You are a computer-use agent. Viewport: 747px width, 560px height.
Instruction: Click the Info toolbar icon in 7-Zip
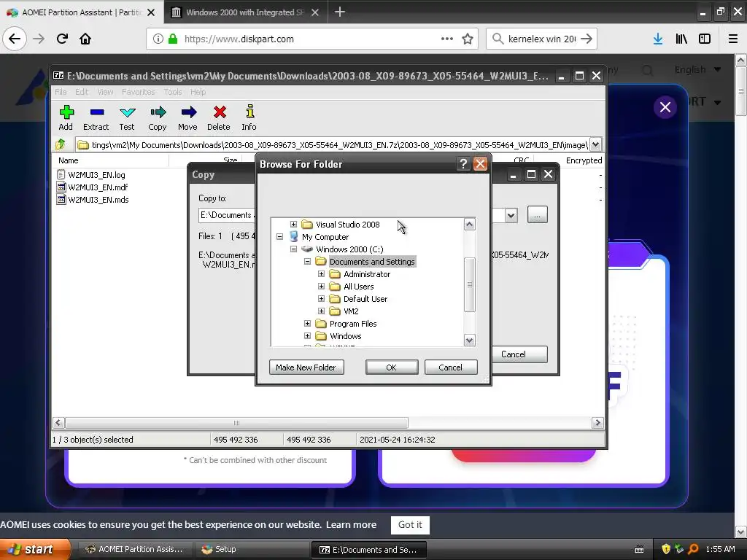pyautogui.click(x=249, y=112)
